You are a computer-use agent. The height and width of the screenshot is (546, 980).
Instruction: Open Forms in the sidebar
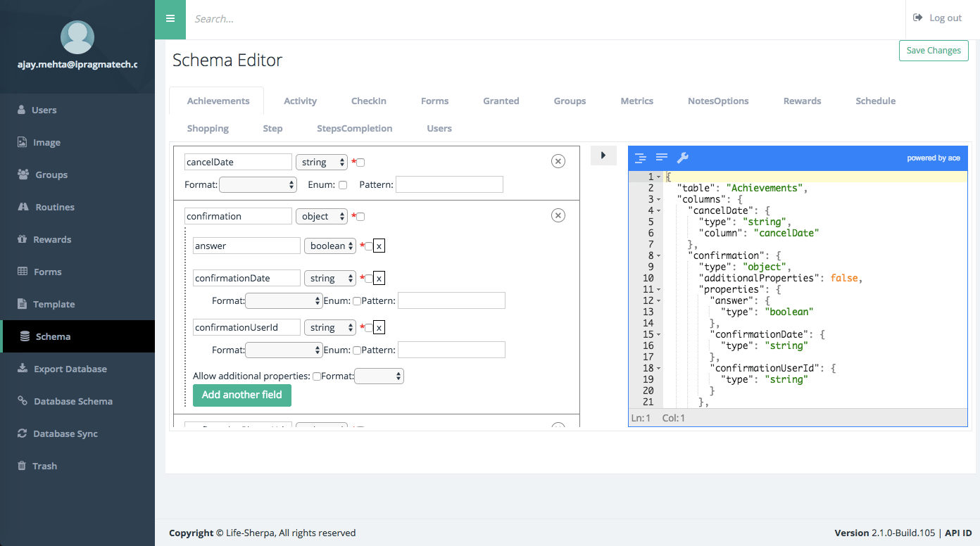[x=77, y=272]
